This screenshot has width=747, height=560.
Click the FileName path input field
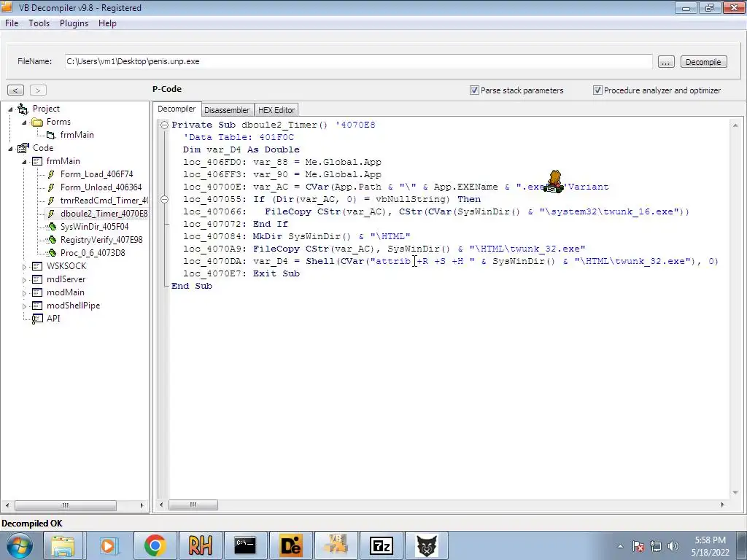(358, 61)
